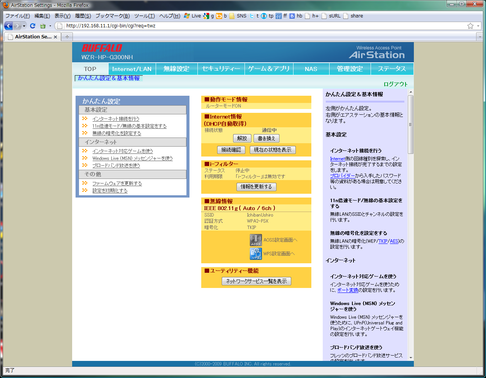
Task: Click the BUFFALO logo in the header
Action: 102,48
